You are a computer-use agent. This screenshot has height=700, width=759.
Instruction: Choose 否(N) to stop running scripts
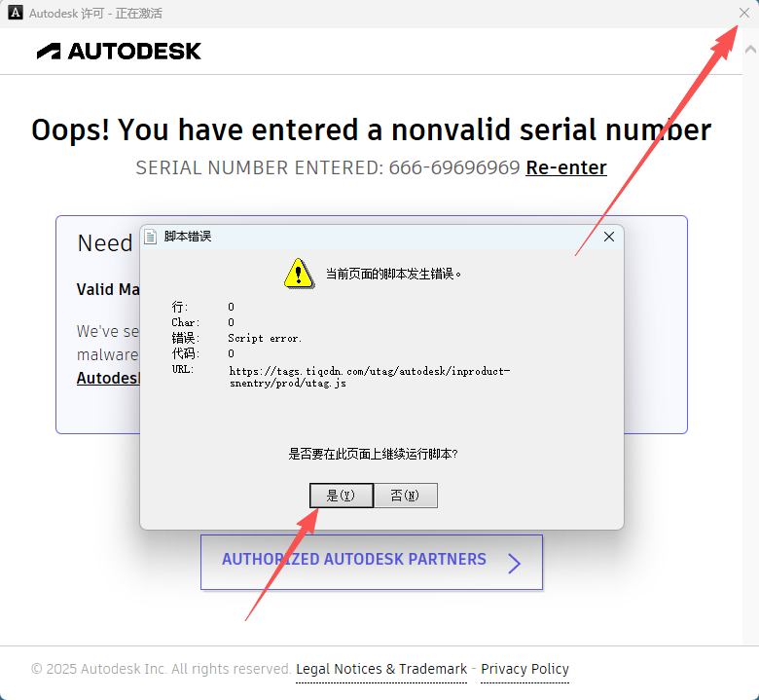pyautogui.click(x=406, y=496)
